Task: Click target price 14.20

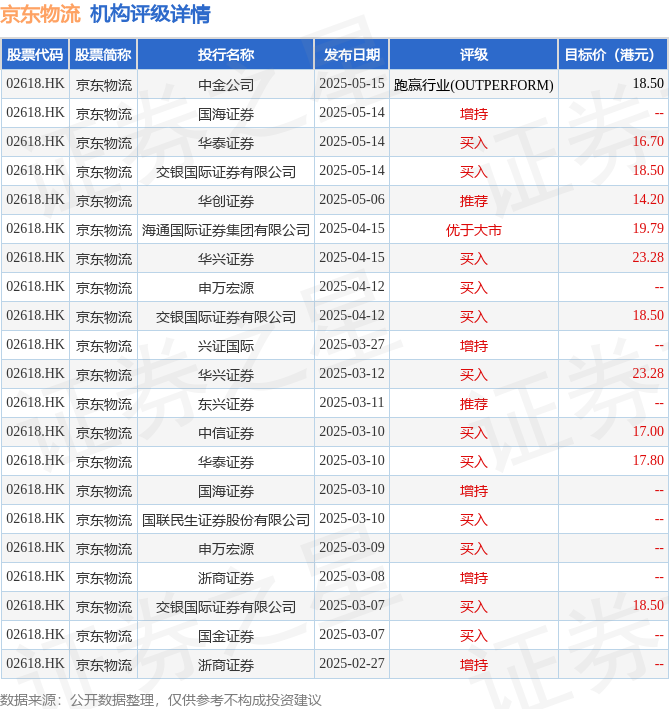Action: 648,199
